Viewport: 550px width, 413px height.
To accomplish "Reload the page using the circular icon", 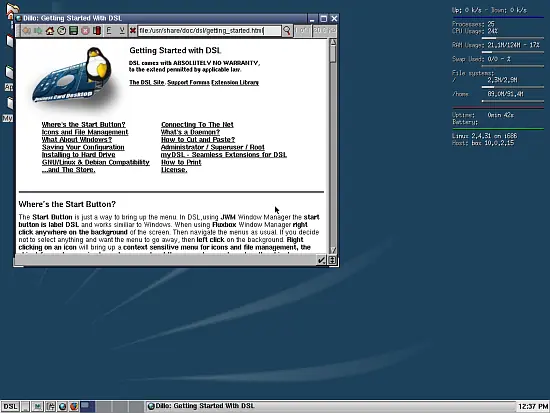I will pos(62,31).
